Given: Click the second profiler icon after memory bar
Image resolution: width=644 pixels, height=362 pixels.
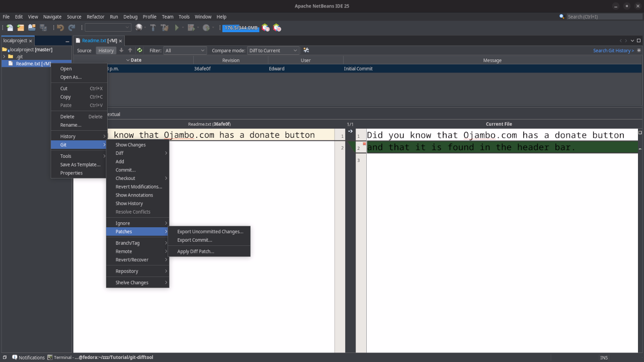Looking at the screenshot, I should point(277,28).
